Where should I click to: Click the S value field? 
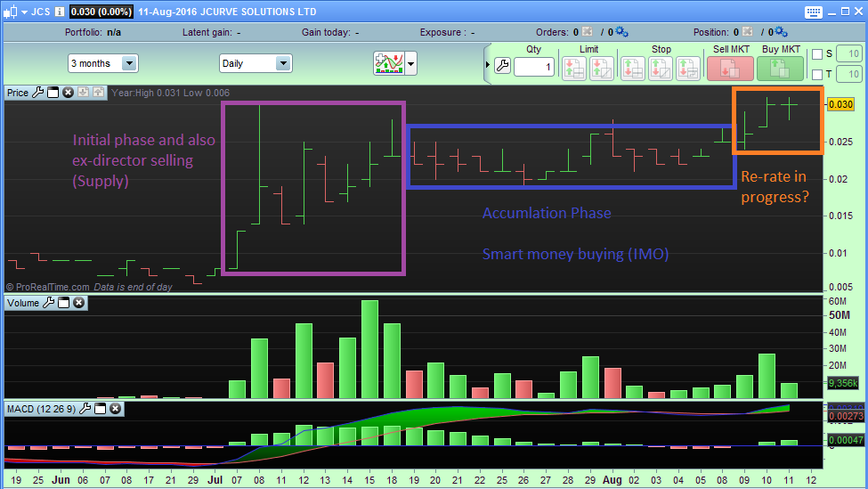(x=848, y=53)
